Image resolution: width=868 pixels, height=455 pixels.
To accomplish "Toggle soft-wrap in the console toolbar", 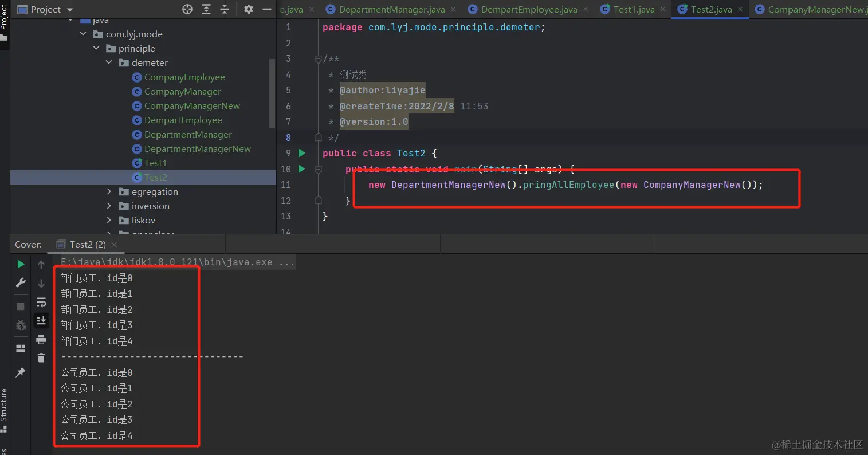I will pyautogui.click(x=41, y=302).
